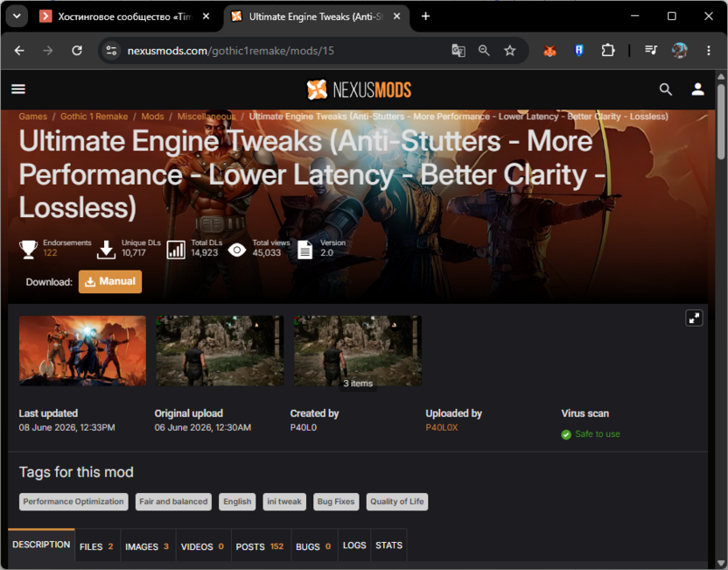
Task: Open uploader P40L0X profile link
Action: [x=442, y=427]
